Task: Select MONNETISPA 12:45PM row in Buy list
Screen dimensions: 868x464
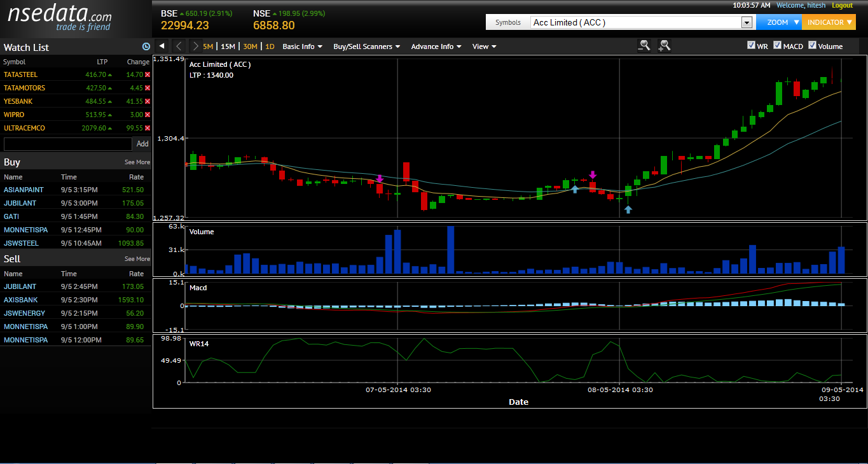Action: tap(76, 230)
